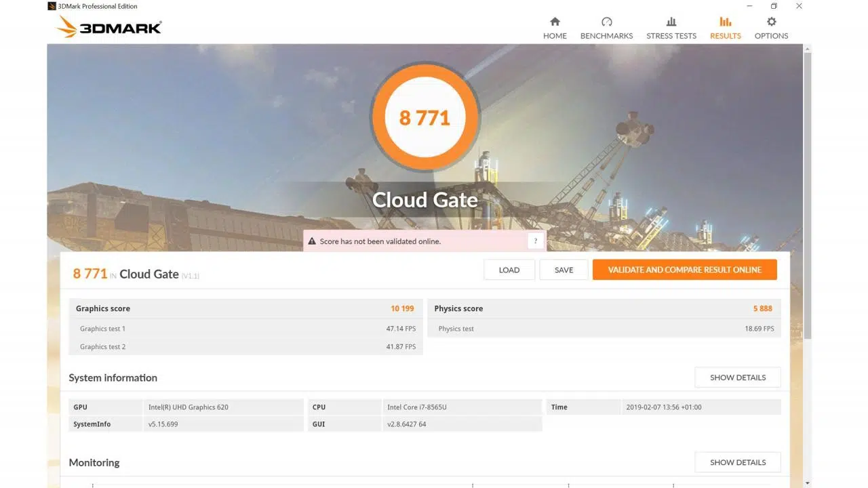
Task: Click the SAVE button
Action: 564,270
